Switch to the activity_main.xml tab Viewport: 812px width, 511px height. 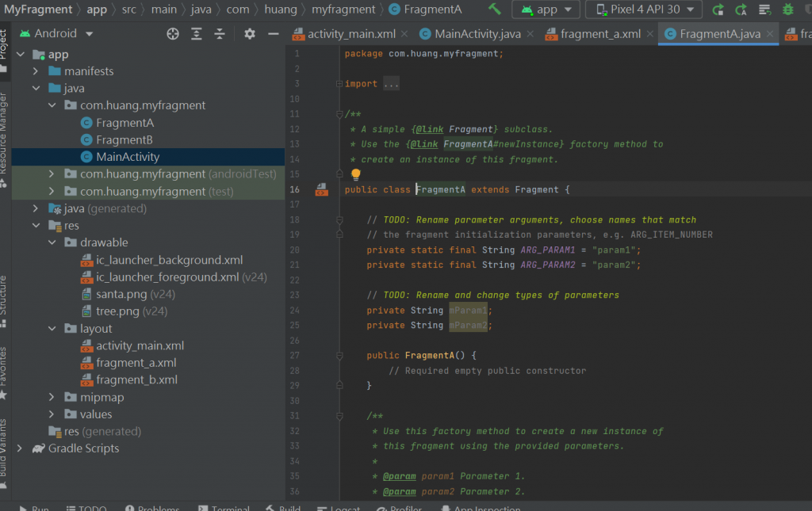pos(350,34)
